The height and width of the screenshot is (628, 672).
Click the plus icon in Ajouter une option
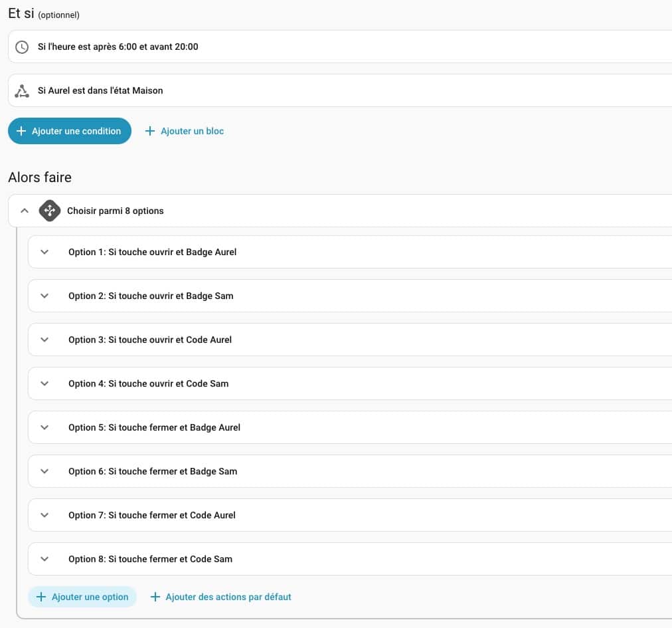tap(41, 597)
